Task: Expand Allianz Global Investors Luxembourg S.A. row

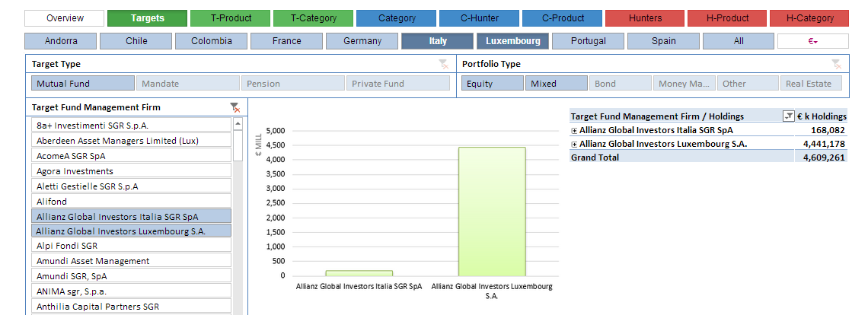Action: coord(574,144)
